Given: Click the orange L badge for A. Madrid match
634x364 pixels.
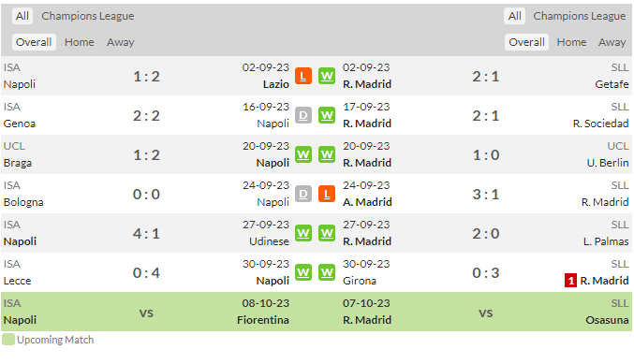Looking at the screenshot, I should pos(327,195).
